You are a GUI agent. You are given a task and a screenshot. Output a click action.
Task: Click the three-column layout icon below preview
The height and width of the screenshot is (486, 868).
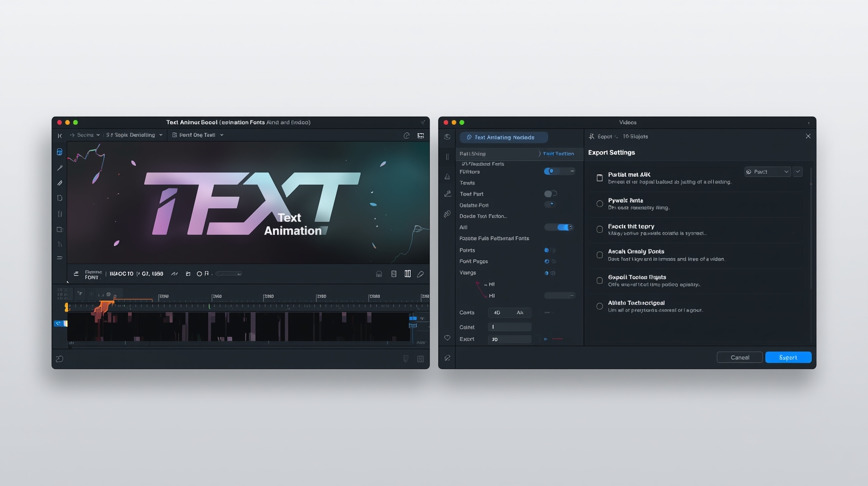point(407,274)
